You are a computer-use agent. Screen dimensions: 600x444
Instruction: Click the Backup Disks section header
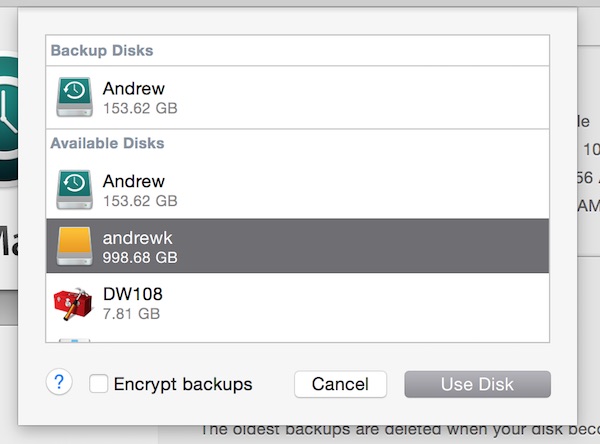102,50
